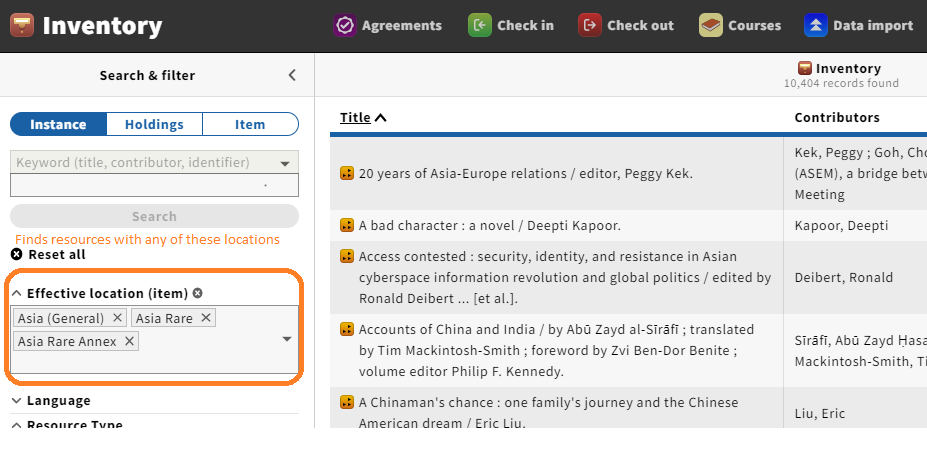Screen dimensions: 927x460
Task: Click inside the Effective location multiselect box
Action: tap(154, 339)
